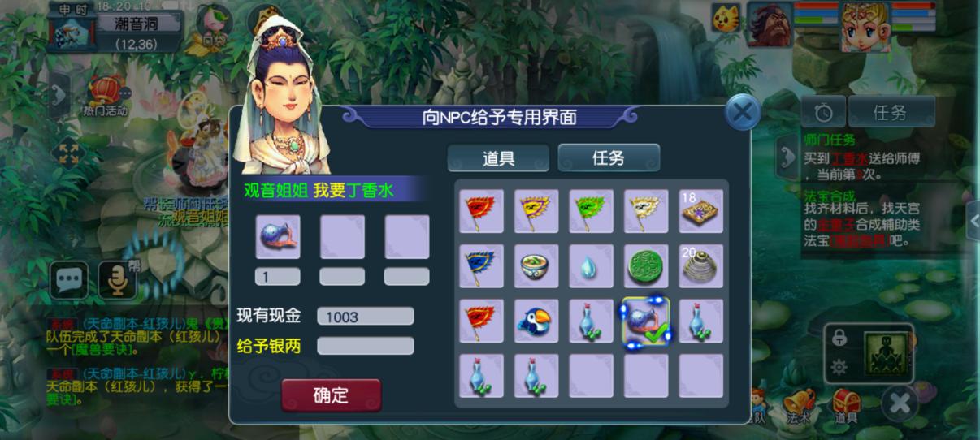Open the 热门活动 lantern icon
Image resolution: width=980 pixels, height=440 pixels.
tap(105, 95)
